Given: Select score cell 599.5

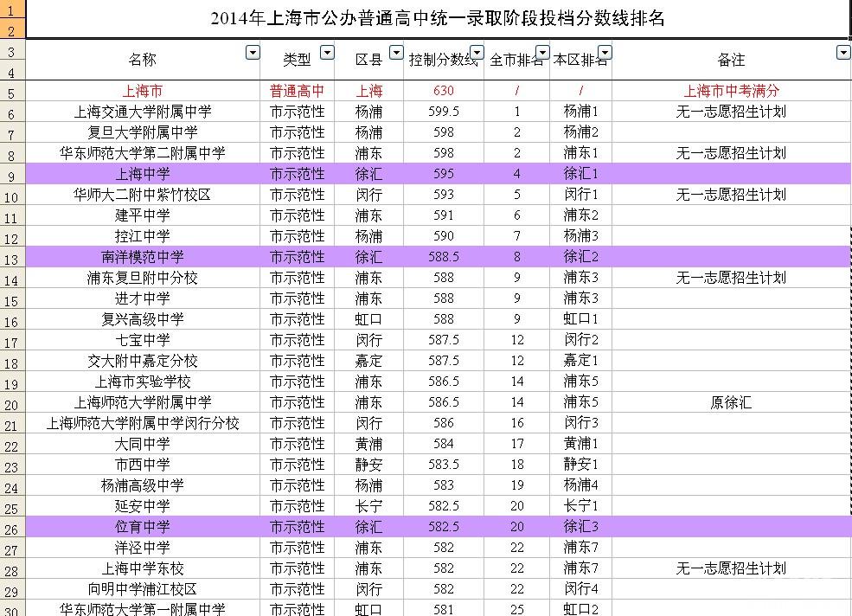Looking at the screenshot, I should (444, 112).
